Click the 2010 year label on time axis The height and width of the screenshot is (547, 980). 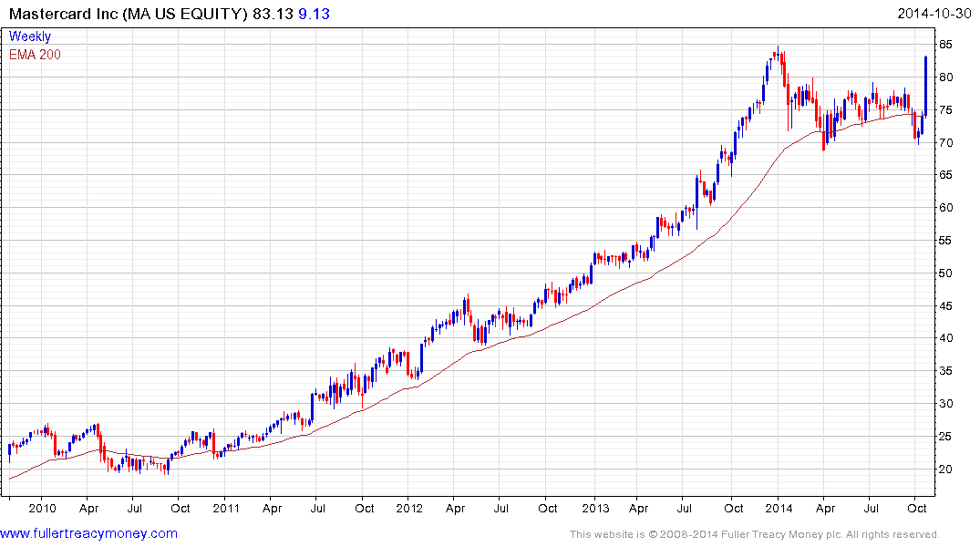click(42, 508)
